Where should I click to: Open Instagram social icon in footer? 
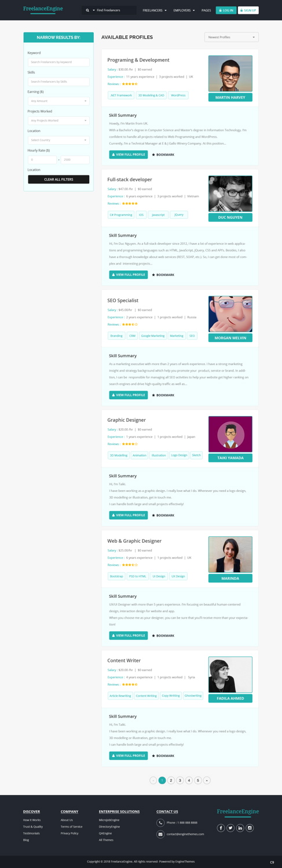[250, 828]
